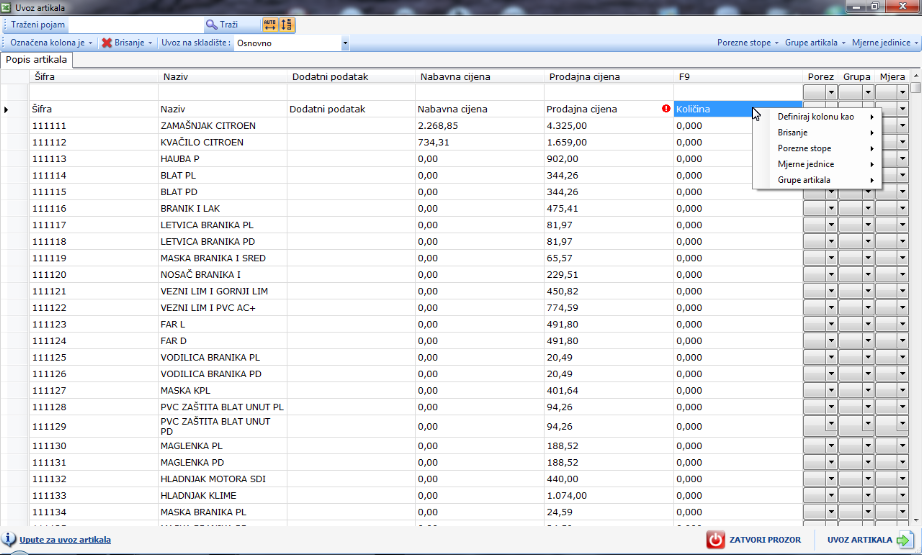Select cell VEZNI LIM I PVC AC+

[223, 307]
